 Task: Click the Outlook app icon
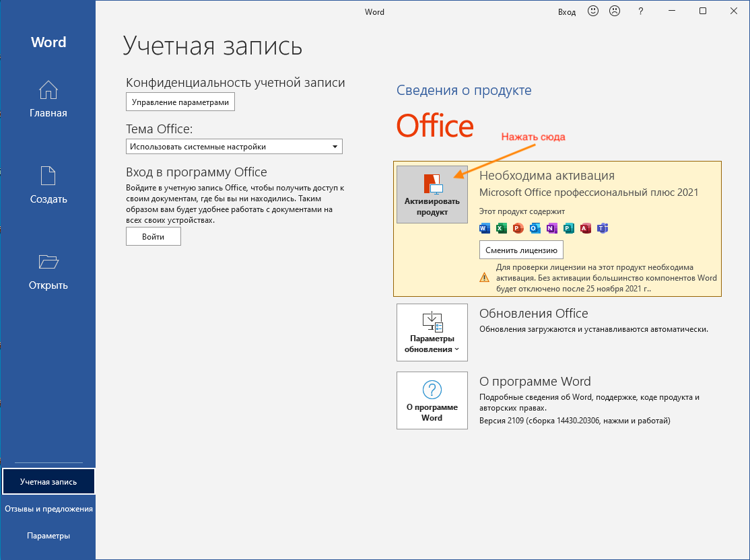[x=535, y=228]
